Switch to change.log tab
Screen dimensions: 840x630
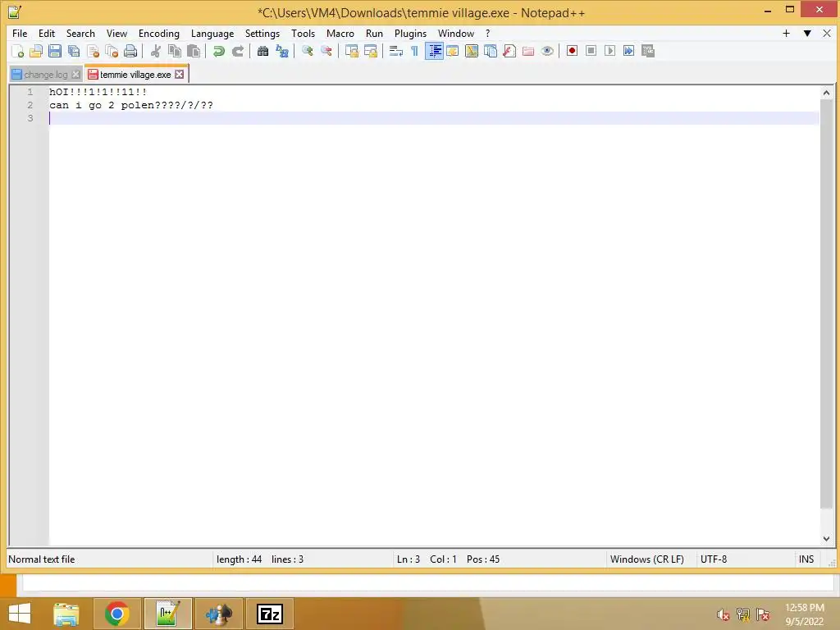[46, 75]
